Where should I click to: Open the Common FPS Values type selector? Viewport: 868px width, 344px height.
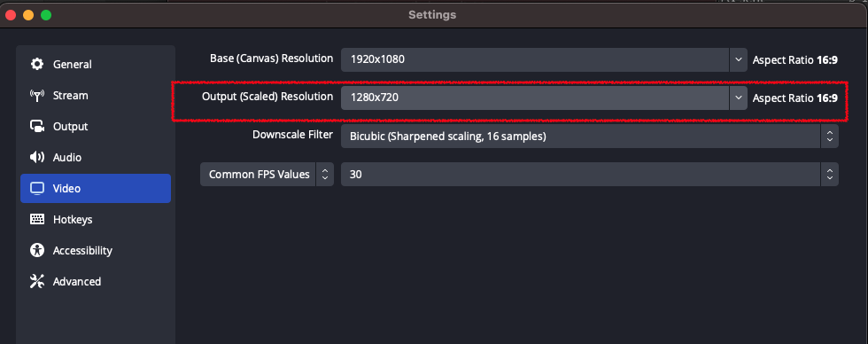(267, 175)
